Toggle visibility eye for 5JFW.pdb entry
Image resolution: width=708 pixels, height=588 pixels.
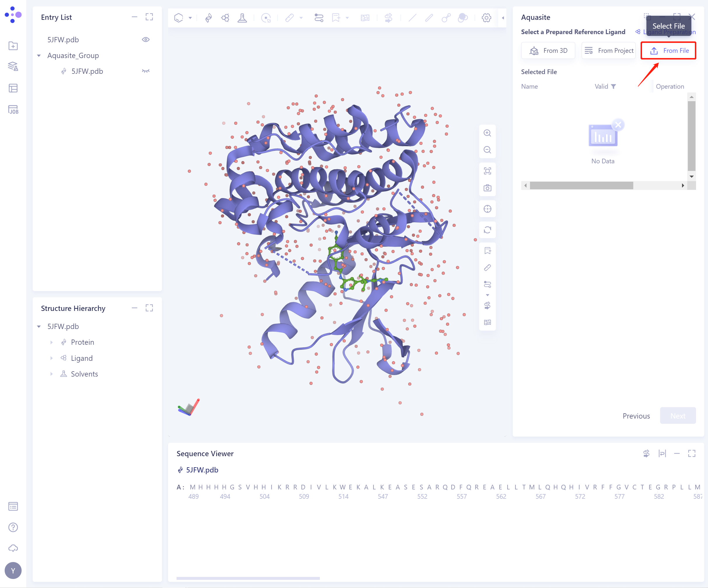tap(146, 39)
